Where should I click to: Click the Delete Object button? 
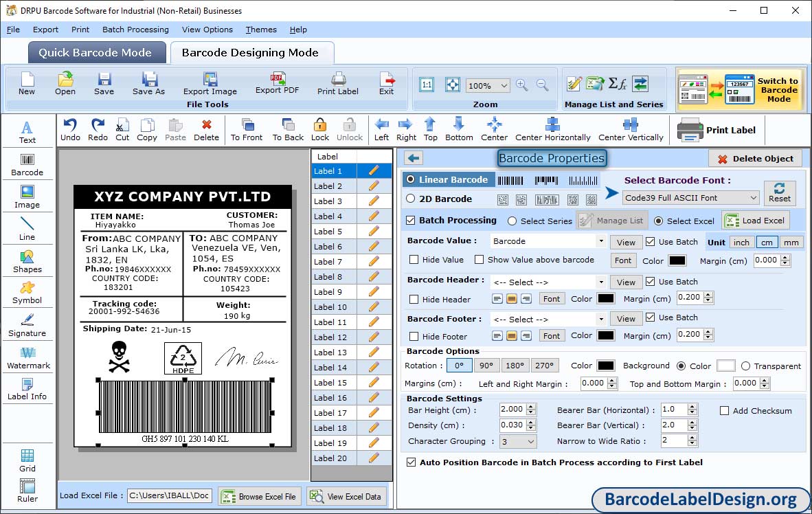[755, 159]
